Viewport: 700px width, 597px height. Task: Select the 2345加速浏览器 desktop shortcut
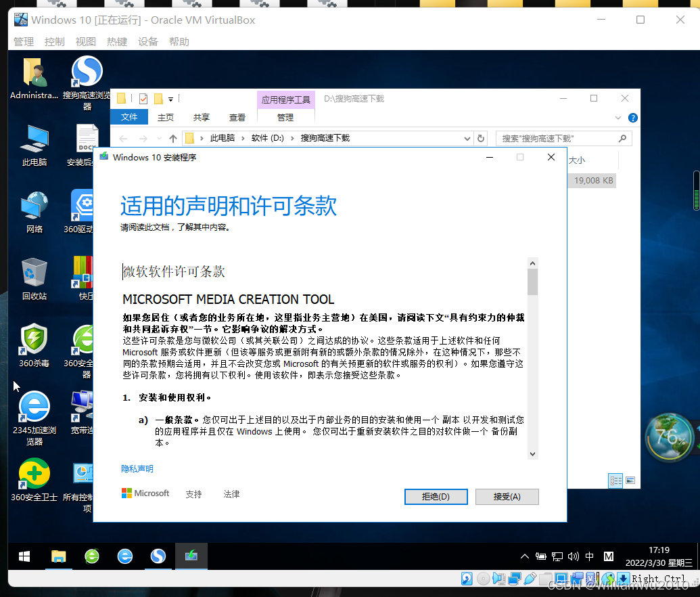tap(34, 418)
